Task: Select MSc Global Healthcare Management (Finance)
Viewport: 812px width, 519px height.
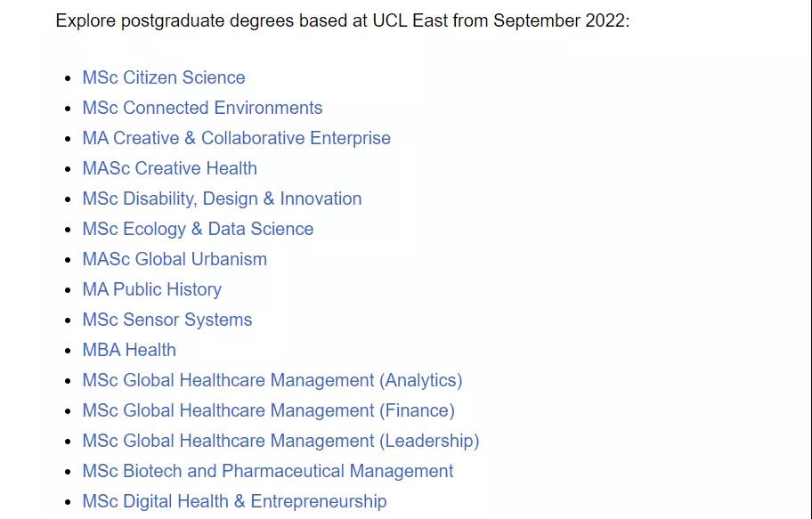Action: coord(268,410)
